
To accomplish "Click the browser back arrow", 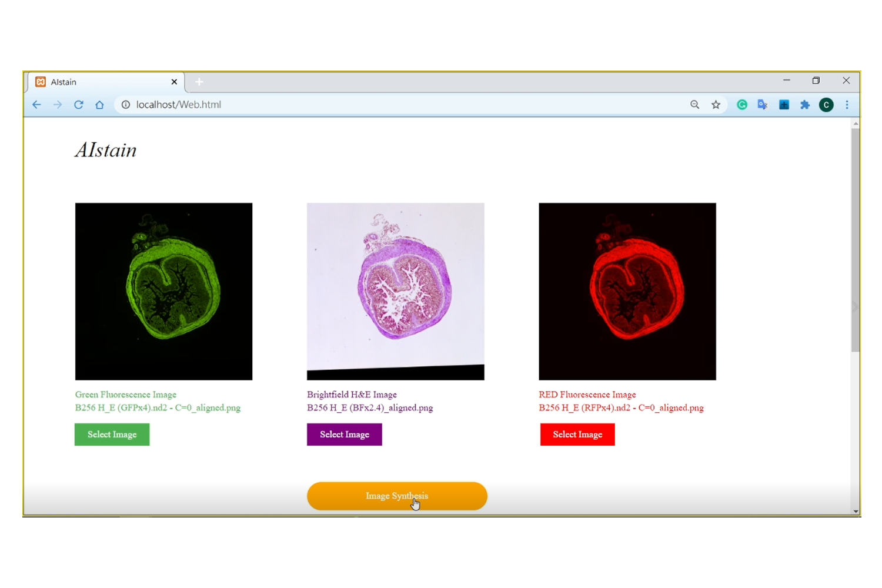I will click(x=36, y=105).
